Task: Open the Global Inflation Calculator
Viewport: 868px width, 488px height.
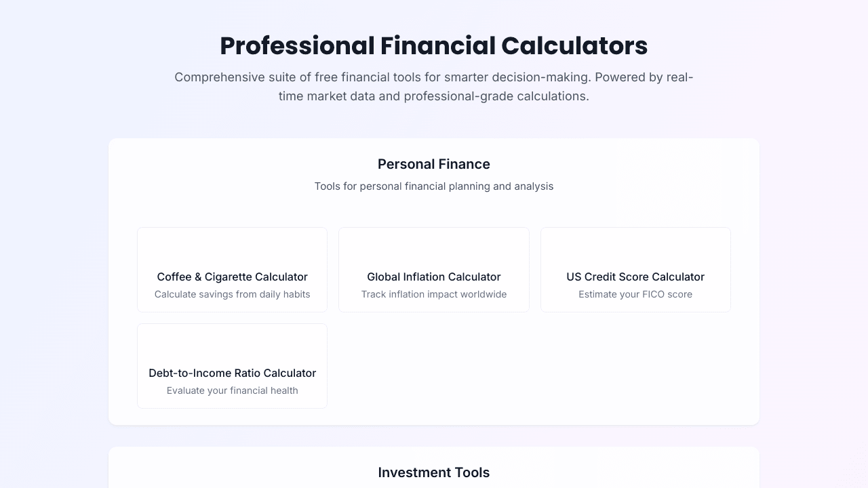Action: [434, 269]
